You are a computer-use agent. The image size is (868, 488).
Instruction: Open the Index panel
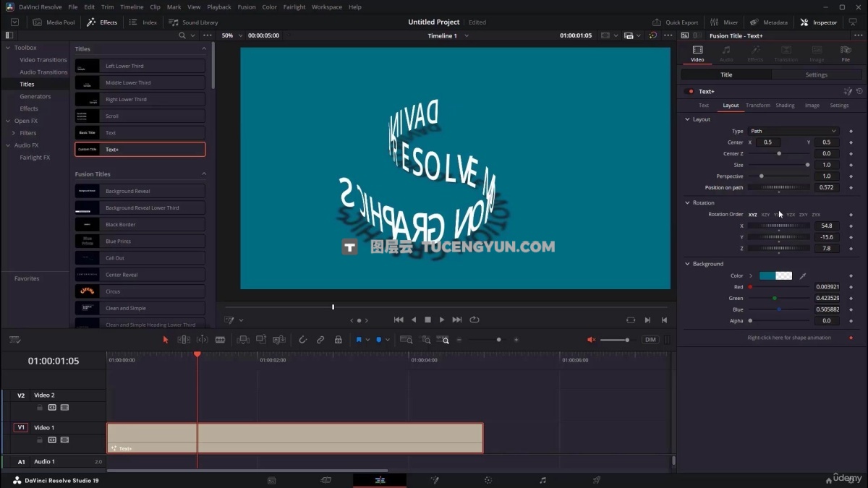[143, 22]
